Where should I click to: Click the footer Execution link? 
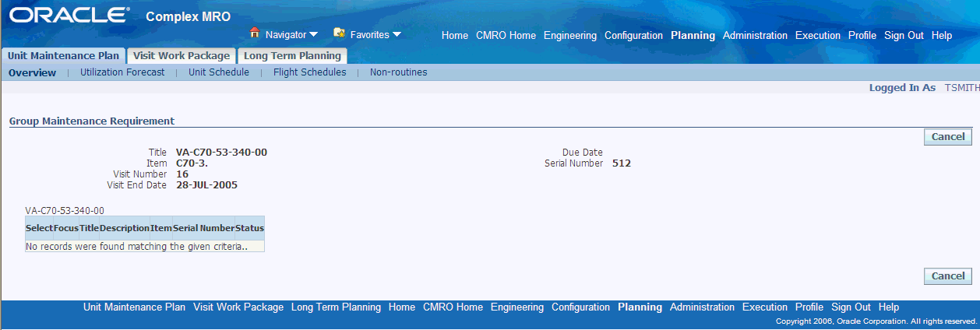(x=765, y=307)
